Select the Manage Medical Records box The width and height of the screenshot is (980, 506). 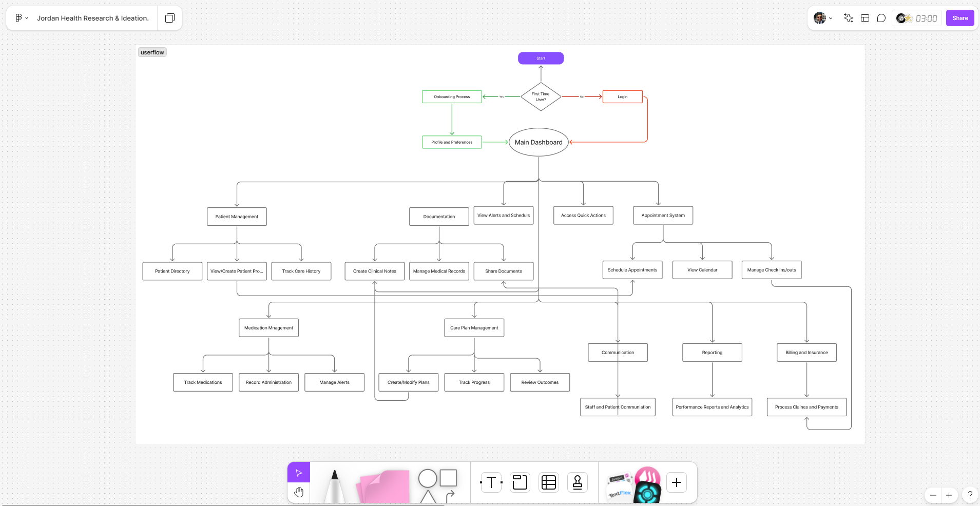pyautogui.click(x=439, y=271)
